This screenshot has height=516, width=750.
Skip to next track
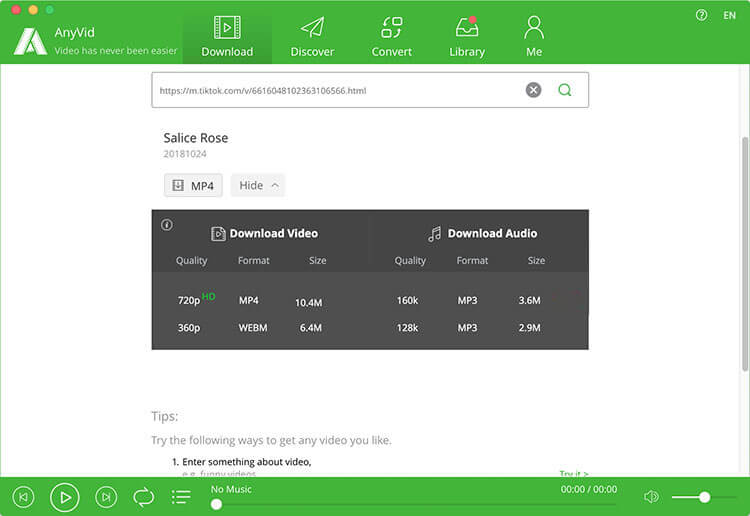tap(106, 497)
